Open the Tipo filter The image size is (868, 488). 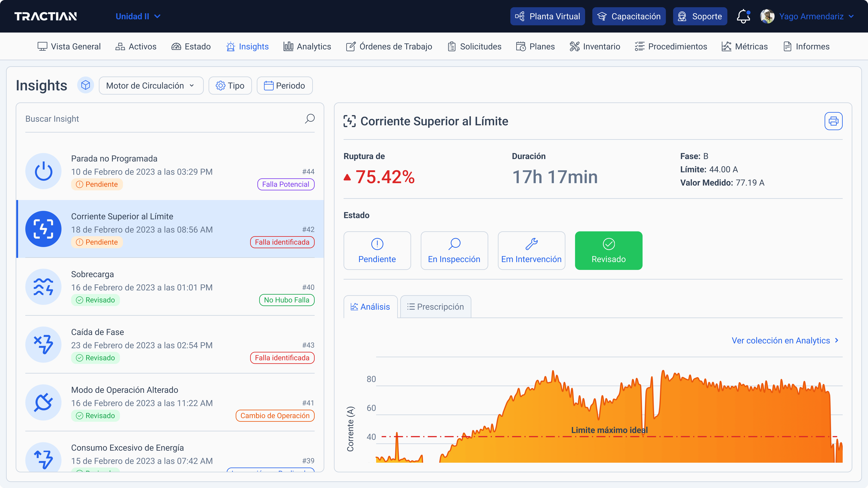tap(230, 86)
